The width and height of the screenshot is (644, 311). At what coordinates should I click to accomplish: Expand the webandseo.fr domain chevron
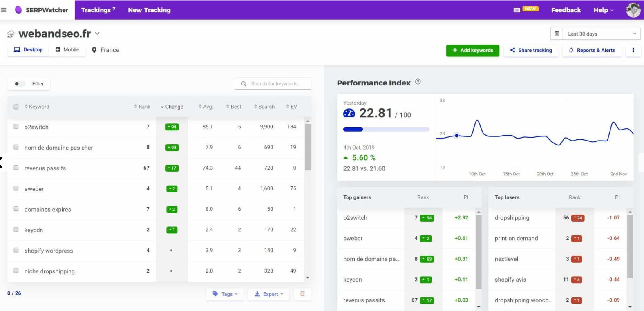point(97,34)
